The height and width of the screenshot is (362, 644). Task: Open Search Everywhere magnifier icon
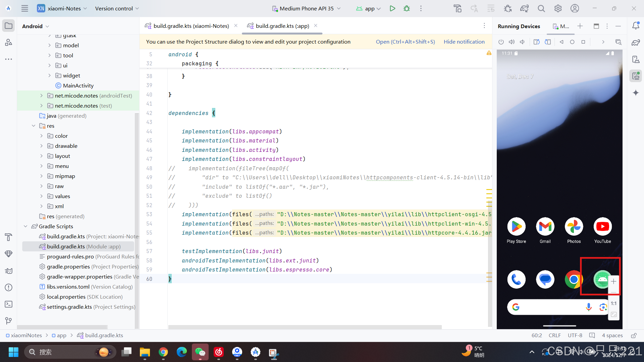(541, 8)
